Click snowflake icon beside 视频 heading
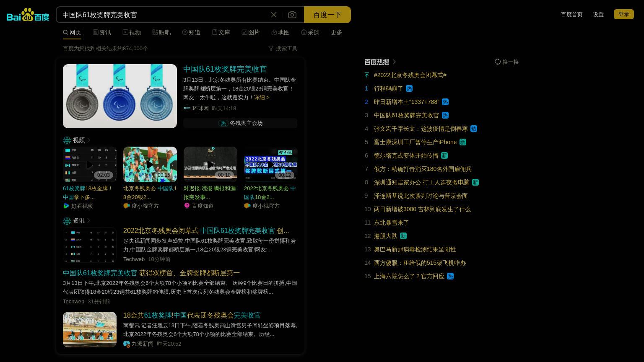This screenshot has height=362, width=644. (x=67, y=140)
